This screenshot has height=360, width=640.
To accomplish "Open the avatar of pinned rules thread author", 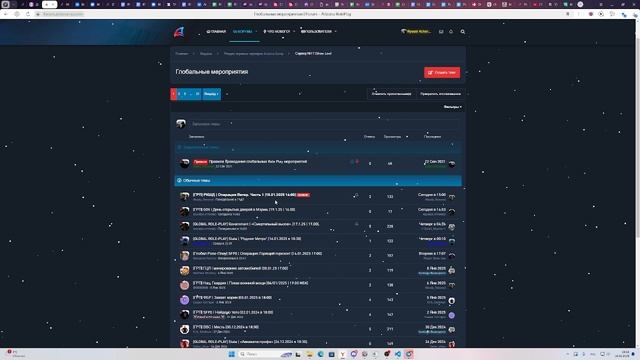I will 184,163.
